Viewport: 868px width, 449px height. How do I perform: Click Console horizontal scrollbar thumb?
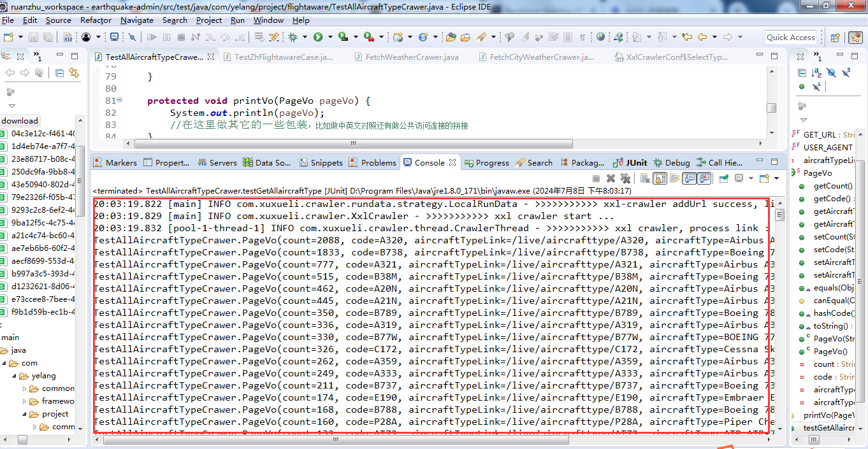(x=336, y=439)
